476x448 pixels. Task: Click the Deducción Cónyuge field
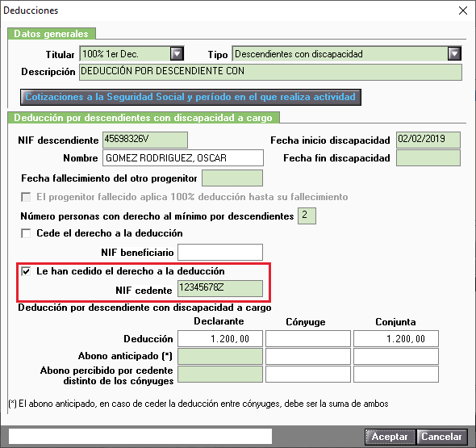click(308, 339)
